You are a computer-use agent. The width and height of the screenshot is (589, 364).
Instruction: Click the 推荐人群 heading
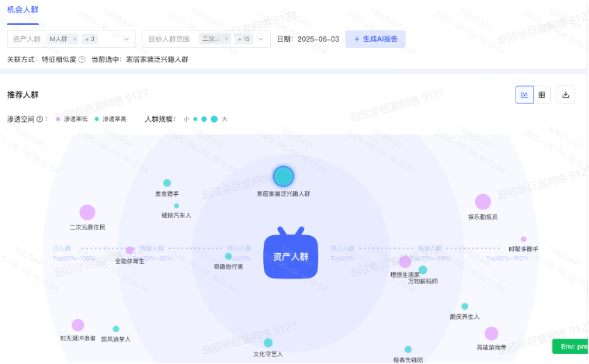(x=23, y=95)
